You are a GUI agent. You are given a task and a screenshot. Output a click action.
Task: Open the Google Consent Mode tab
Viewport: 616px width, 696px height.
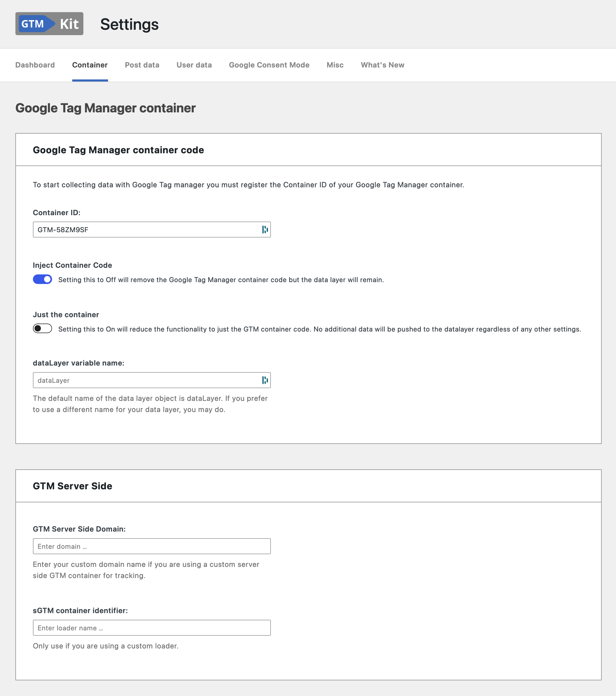(269, 65)
